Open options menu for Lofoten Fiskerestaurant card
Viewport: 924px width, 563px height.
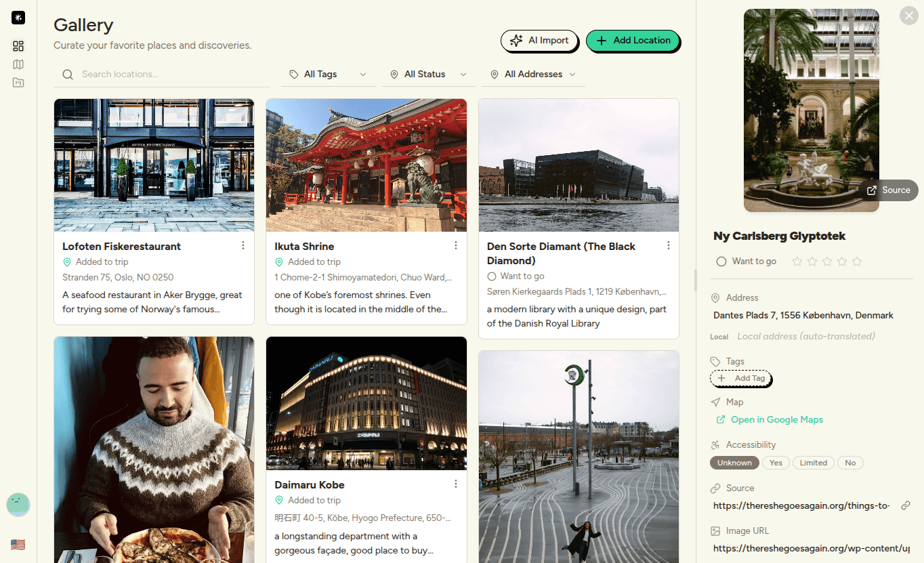point(243,246)
